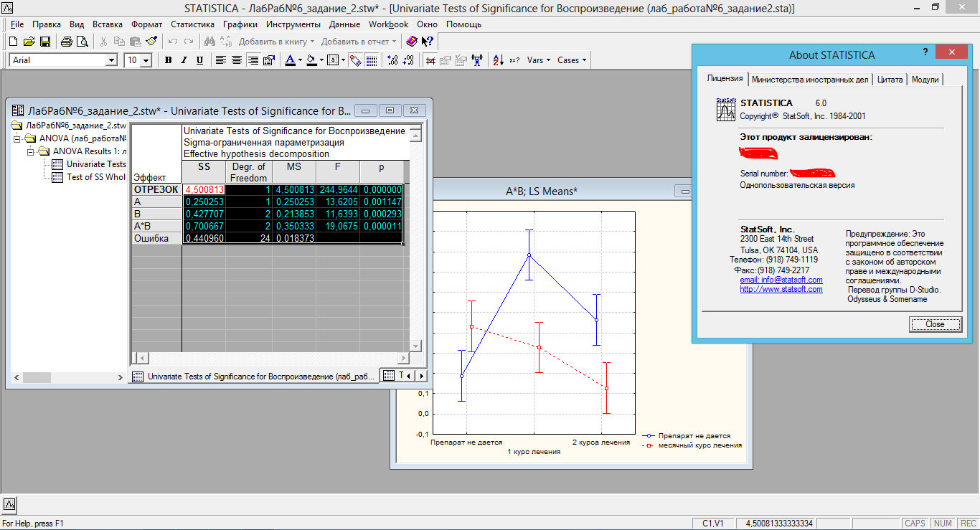Image resolution: width=980 pixels, height=530 pixels.
Task: Create a new document with the New icon
Action: (13, 42)
